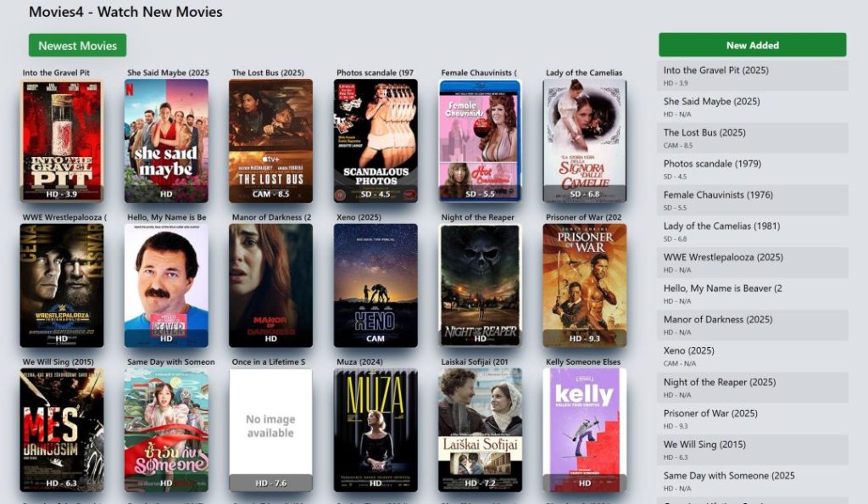Open the Manor of Darkness poster
The image size is (868, 504).
270,286
